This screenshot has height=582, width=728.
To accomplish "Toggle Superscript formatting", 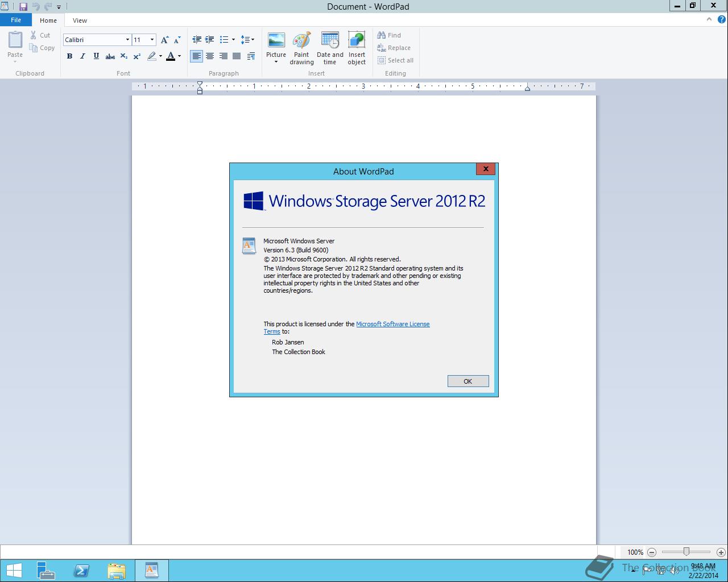I will coord(137,56).
